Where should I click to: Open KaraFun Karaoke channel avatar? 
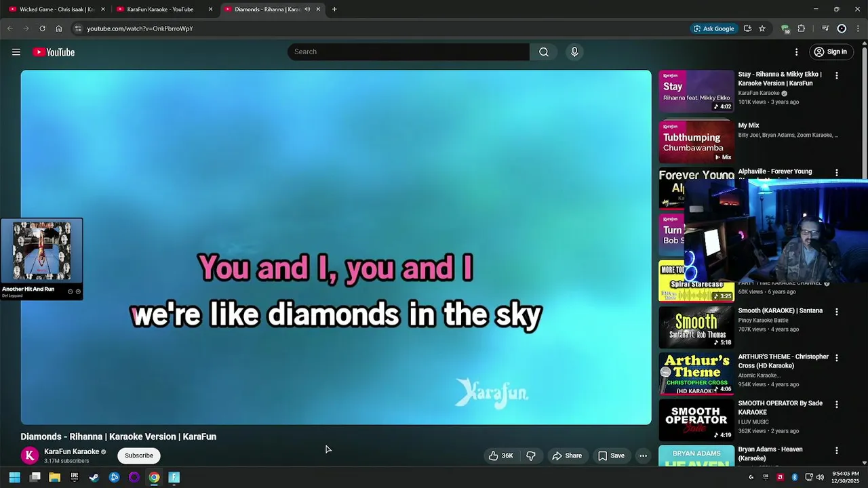click(30, 455)
